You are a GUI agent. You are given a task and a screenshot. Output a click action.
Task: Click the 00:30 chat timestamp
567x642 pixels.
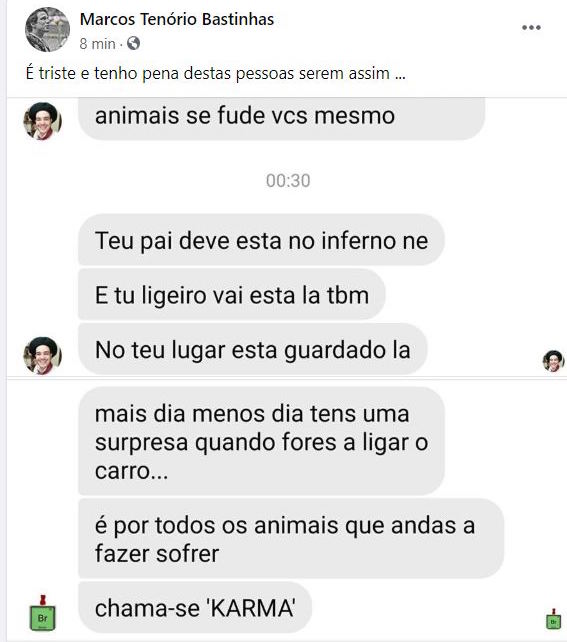288,181
